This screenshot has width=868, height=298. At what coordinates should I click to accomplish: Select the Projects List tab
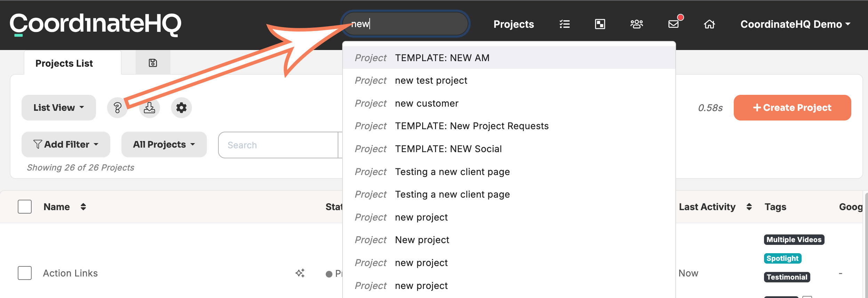[73, 63]
